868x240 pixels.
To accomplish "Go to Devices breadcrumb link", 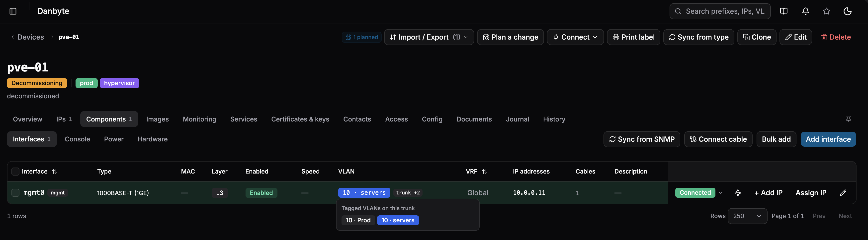I will [x=31, y=37].
